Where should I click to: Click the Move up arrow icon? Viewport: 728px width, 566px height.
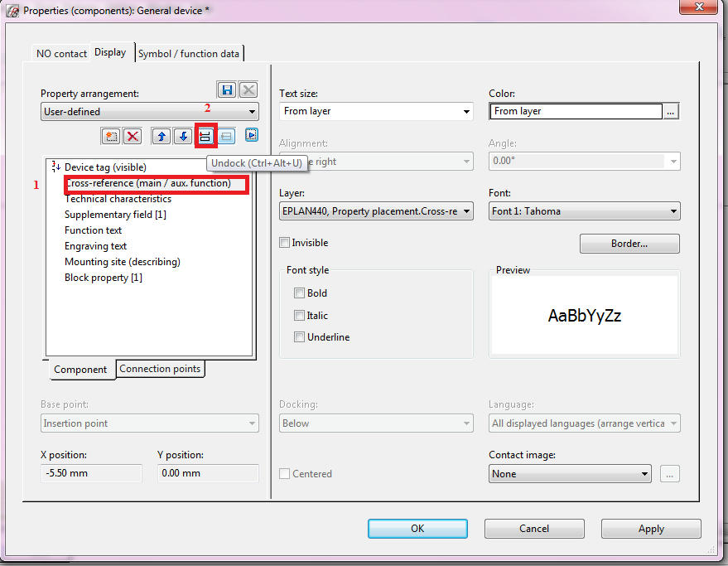[x=162, y=136]
